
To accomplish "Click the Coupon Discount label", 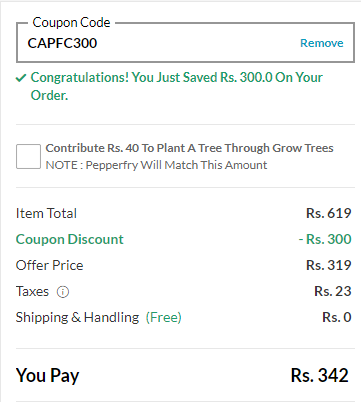I will tap(70, 239).
